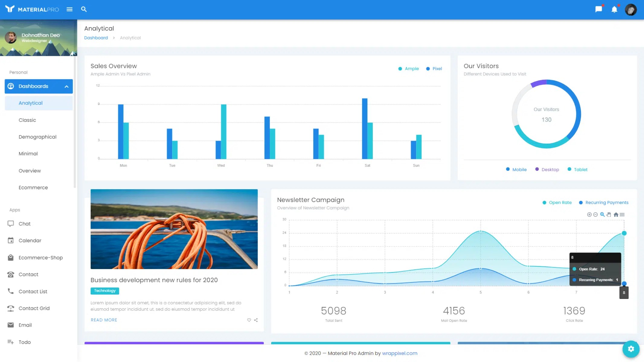This screenshot has width=644, height=362.
Task: Click the home reset icon on the Newsletter chart
Action: pos(616,214)
